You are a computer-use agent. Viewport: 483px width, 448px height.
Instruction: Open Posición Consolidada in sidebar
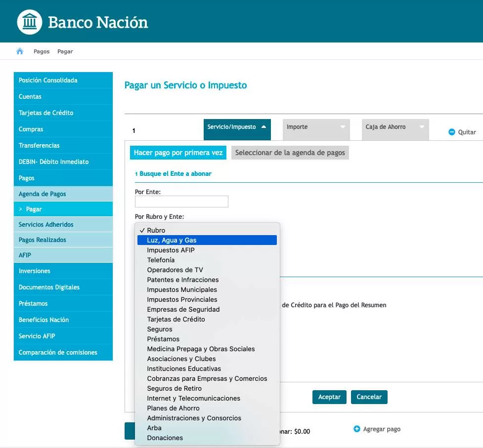pos(63,80)
